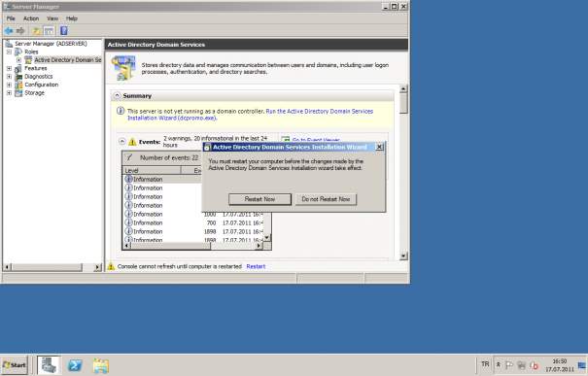Select the Diagnostics node
This screenshot has height=376, width=588.
[x=39, y=77]
